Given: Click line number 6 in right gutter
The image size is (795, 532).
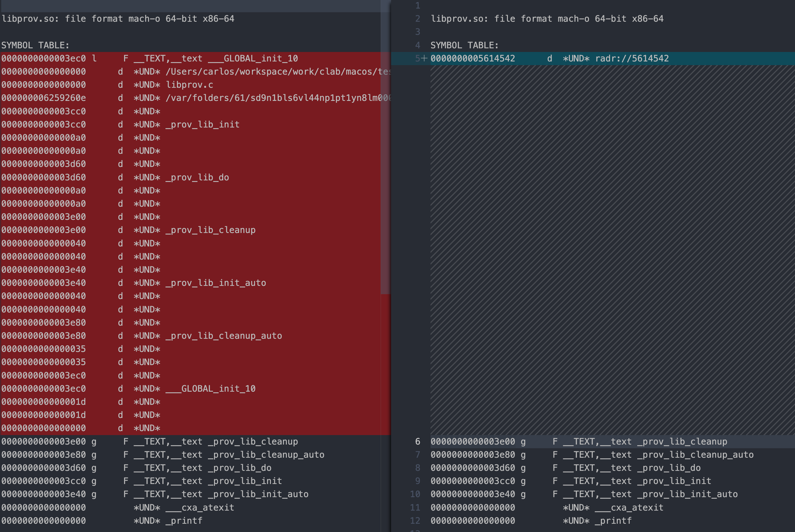Looking at the screenshot, I should (x=417, y=441).
